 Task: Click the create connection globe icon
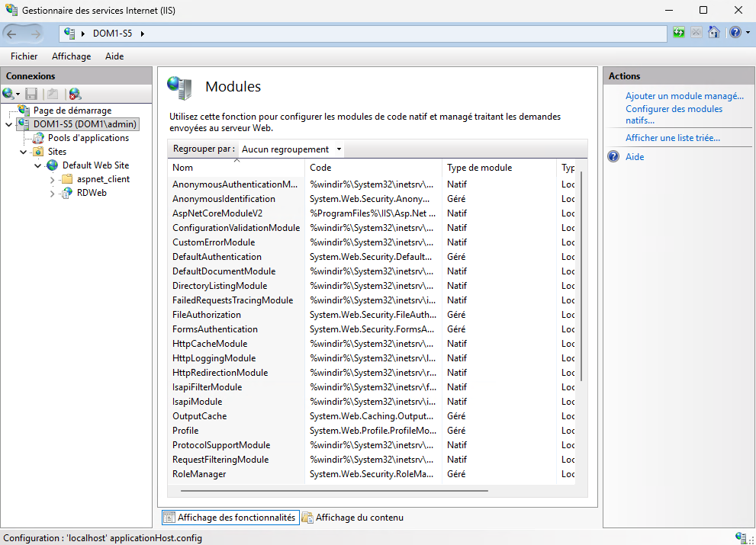8,94
